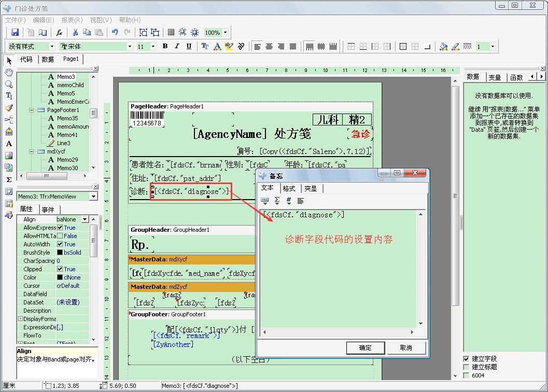This screenshot has width=548, height=392.
Task: Select the format painter brush tool
Action: pos(9,108)
